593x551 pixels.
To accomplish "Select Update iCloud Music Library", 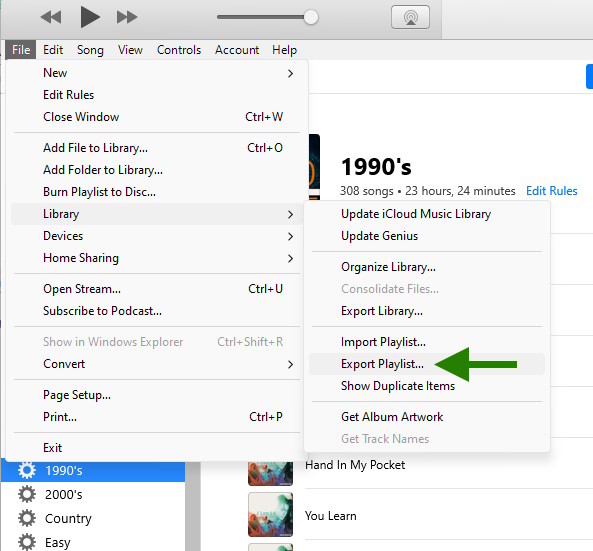I will tap(427, 214).
